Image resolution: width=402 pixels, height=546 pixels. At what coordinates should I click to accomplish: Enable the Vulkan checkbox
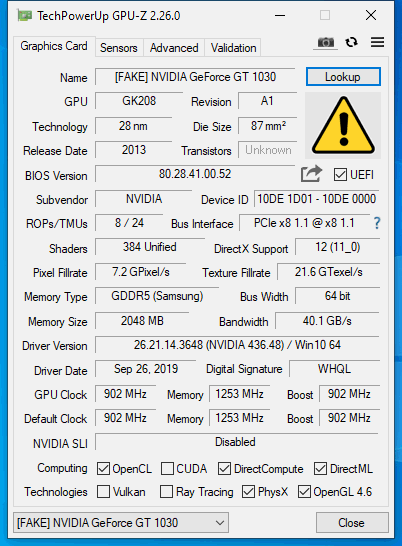coord(103,492)
